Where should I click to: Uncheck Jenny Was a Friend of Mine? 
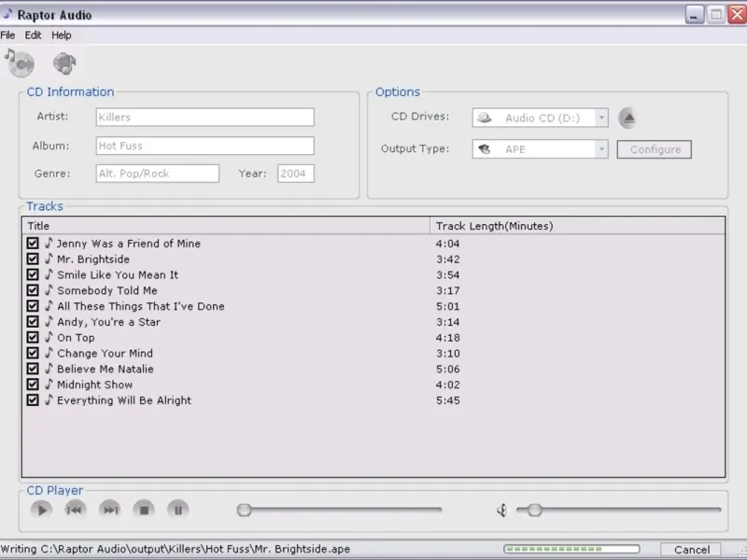pos(33,244)
